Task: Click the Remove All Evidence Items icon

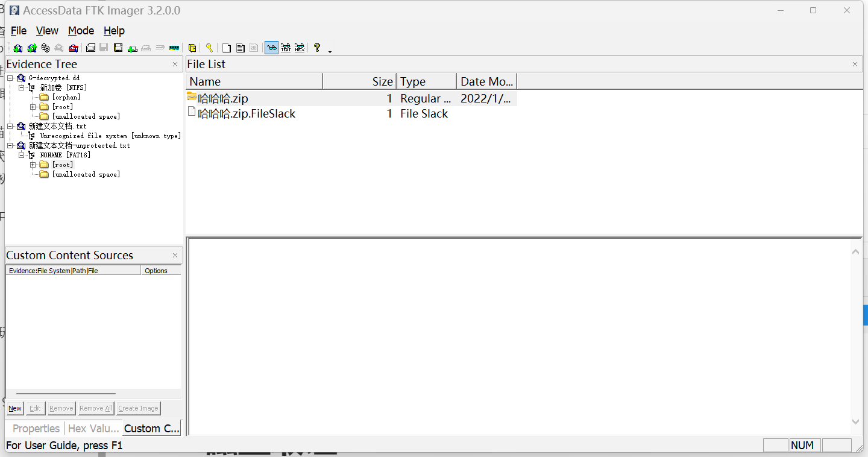Action: click(74, 48)
